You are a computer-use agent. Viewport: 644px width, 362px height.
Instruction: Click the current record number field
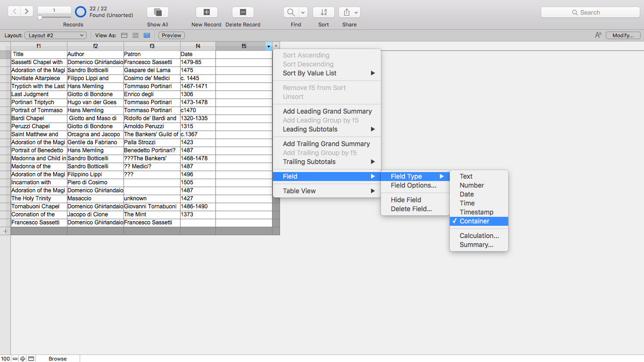54,10
